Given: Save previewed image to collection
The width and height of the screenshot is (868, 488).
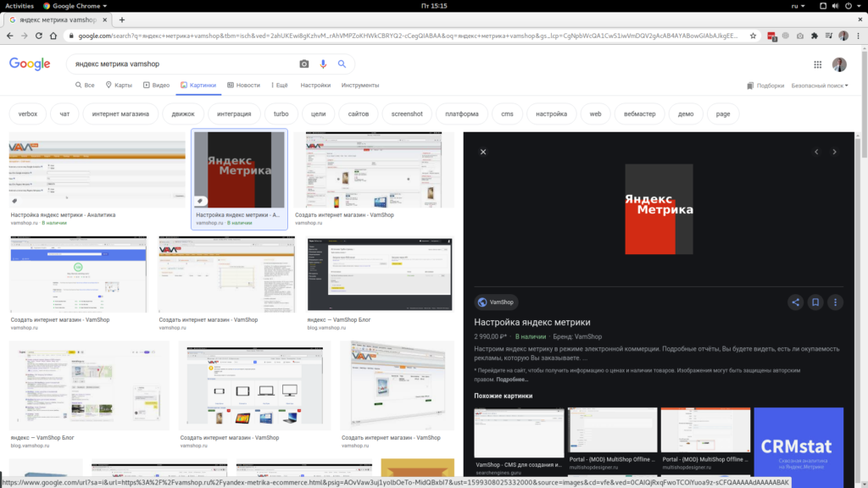Looking at the screenshot, I should point(815,302).
